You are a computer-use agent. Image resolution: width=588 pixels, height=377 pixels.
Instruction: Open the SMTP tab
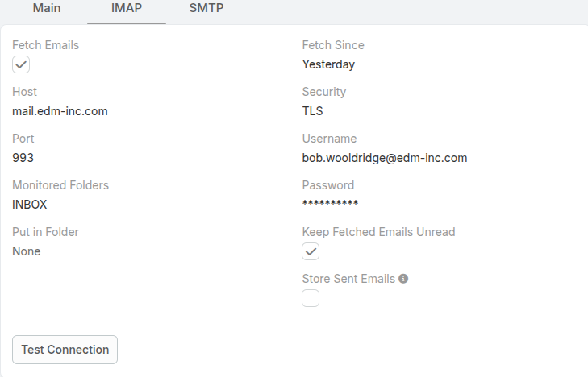point(206,9)
